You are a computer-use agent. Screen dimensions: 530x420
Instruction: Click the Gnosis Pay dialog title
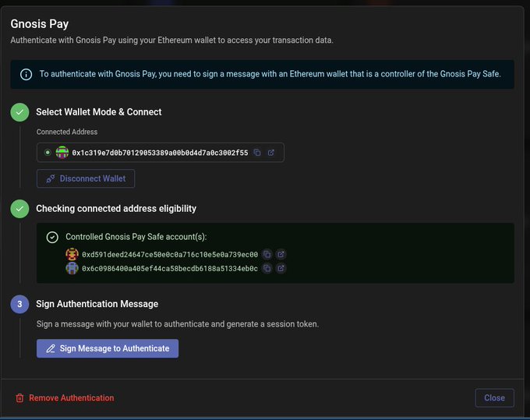coord(40,24)
